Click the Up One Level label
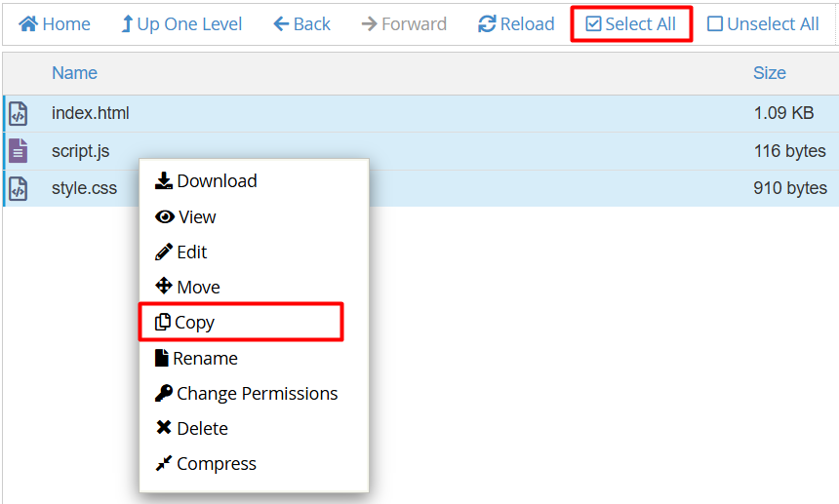 189,24
